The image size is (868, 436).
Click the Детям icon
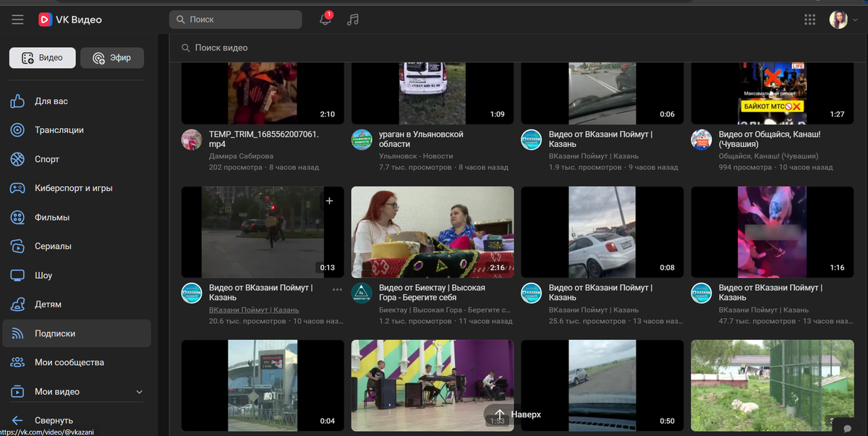18,304
